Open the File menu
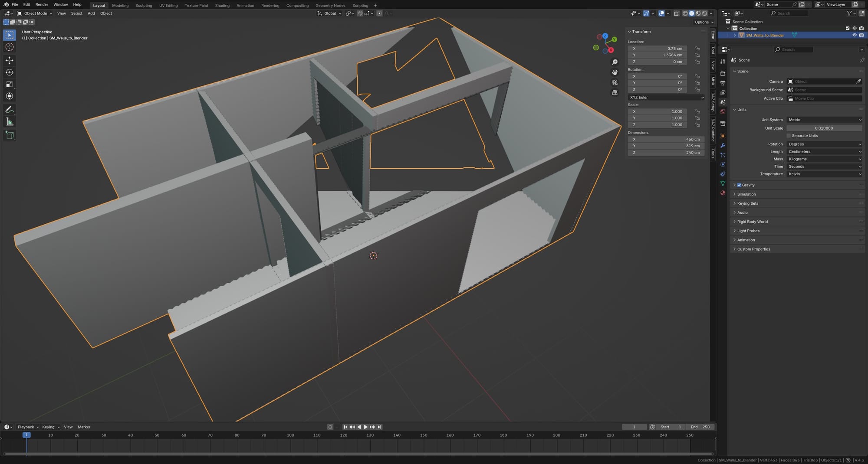The image size is (868, 464). click(x=15, y=4)
